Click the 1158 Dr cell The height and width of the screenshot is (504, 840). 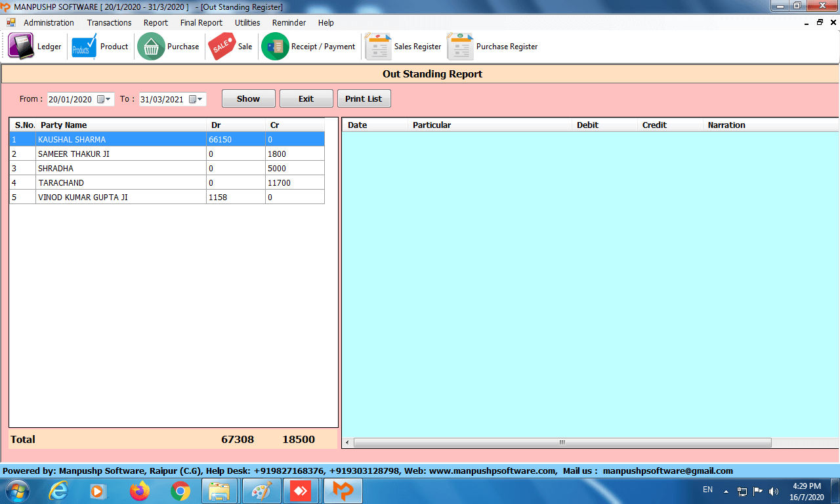(x=236, y=197)
